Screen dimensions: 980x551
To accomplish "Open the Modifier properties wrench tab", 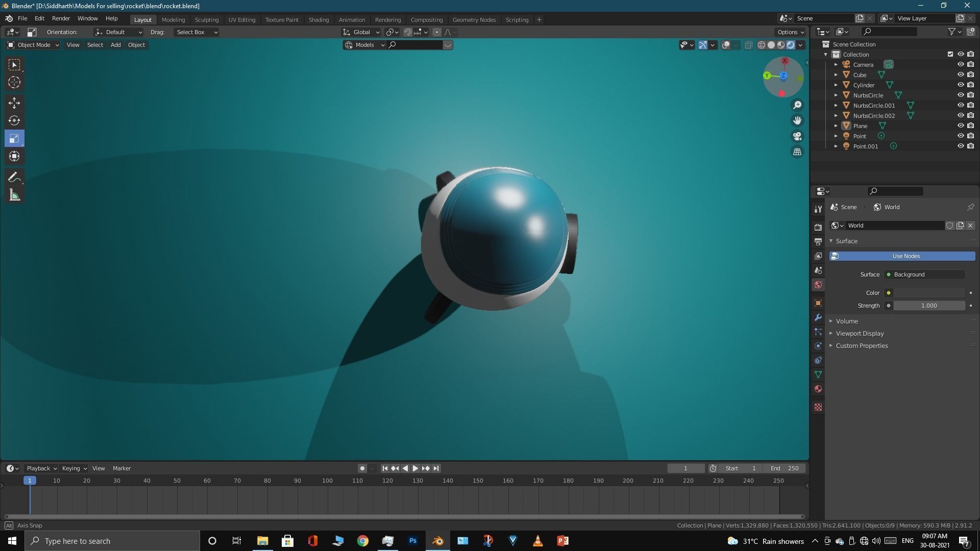I will [x=818, y=317].
